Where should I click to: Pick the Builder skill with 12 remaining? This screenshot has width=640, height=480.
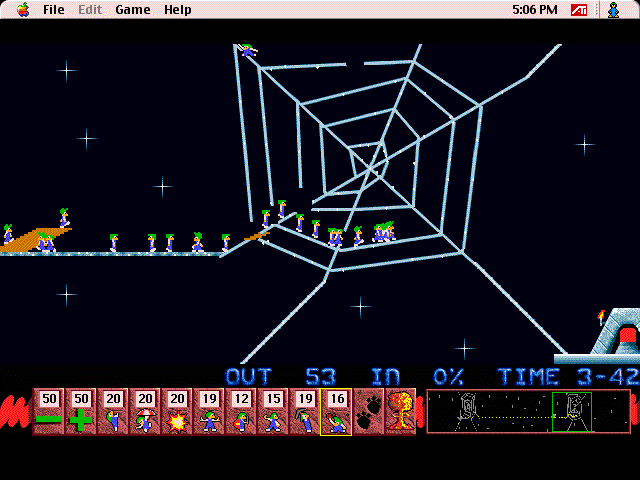pyautogui.click(x=240, y=412)
